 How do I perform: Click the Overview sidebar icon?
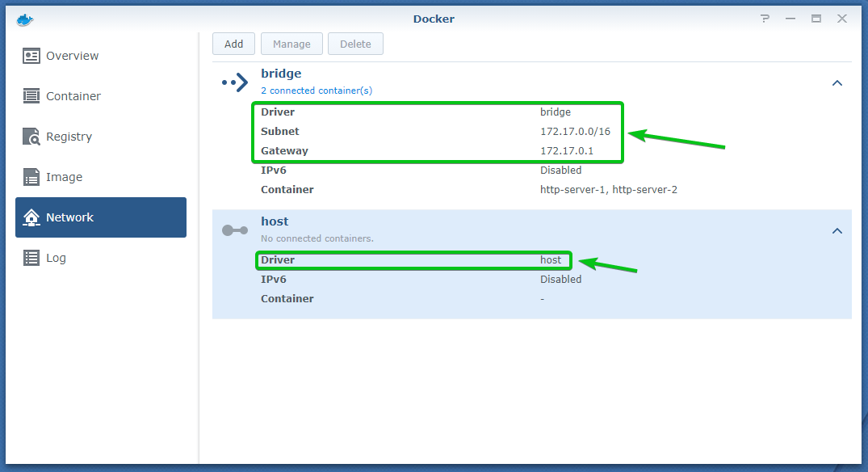click(31, 56)
